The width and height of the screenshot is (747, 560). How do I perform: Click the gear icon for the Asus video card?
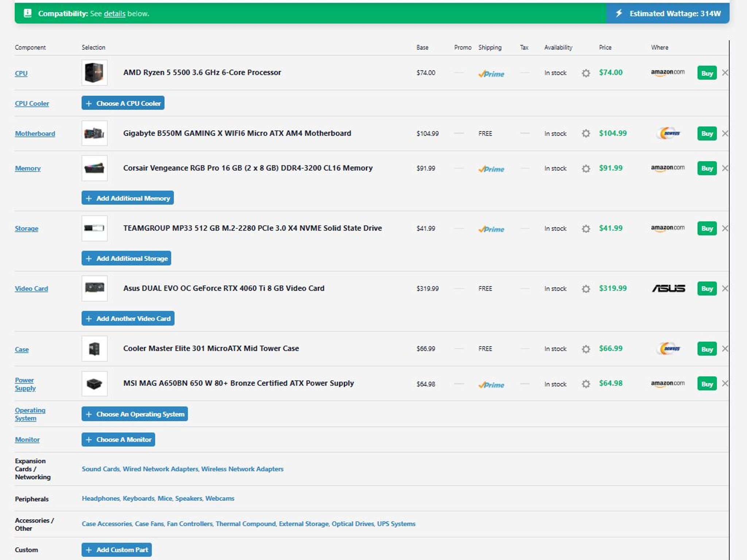click(586, 289)
